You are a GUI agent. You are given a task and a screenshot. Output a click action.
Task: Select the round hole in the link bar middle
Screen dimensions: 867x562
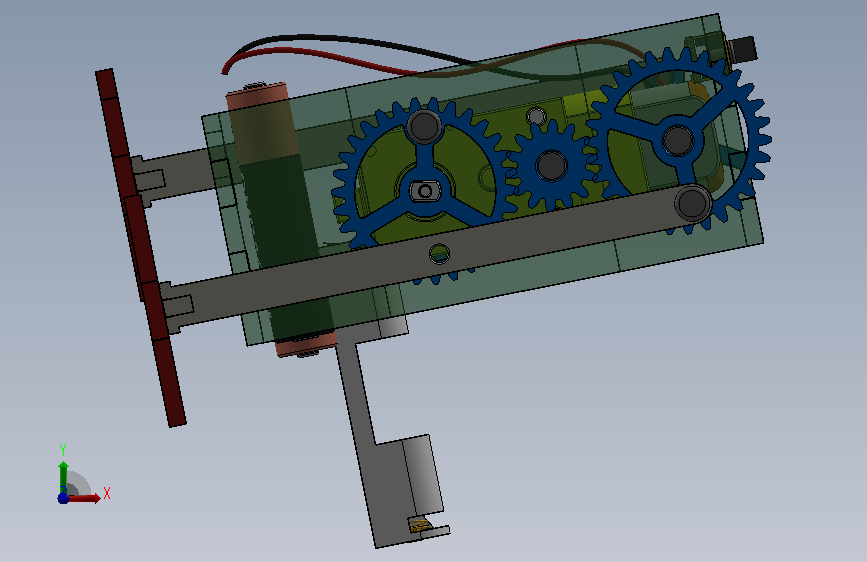(440, 254)
